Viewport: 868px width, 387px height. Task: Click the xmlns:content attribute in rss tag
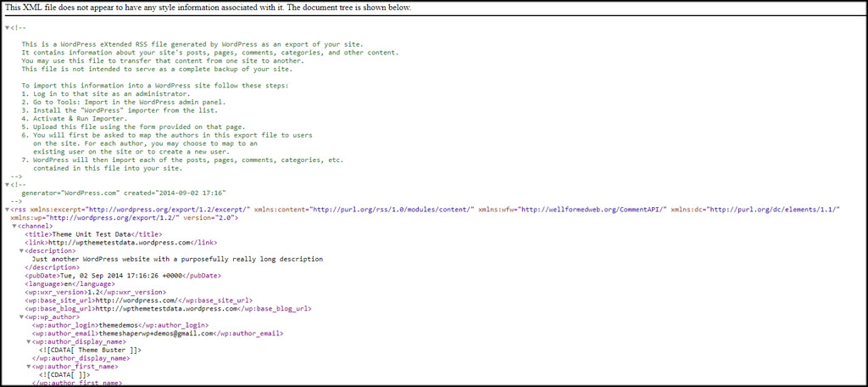point(364,210)
